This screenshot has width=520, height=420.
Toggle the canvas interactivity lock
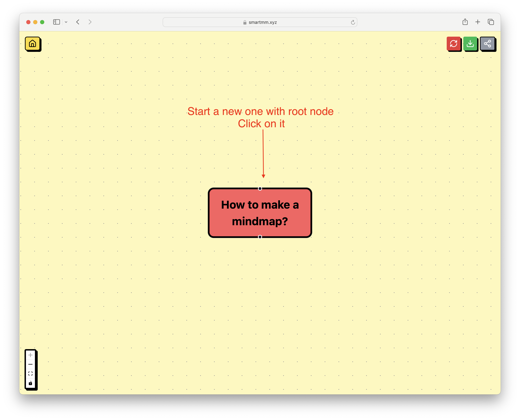pyautogui.click(x=30, y=383)
